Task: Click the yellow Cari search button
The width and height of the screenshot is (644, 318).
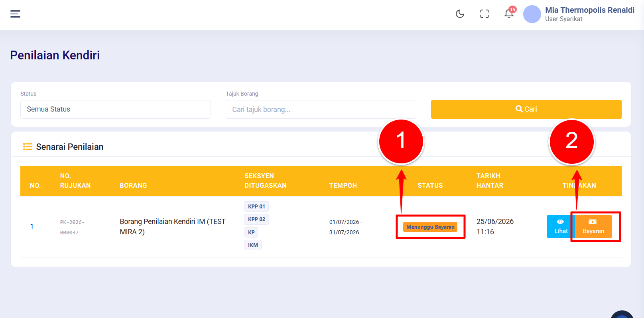Action: point(526,109)
